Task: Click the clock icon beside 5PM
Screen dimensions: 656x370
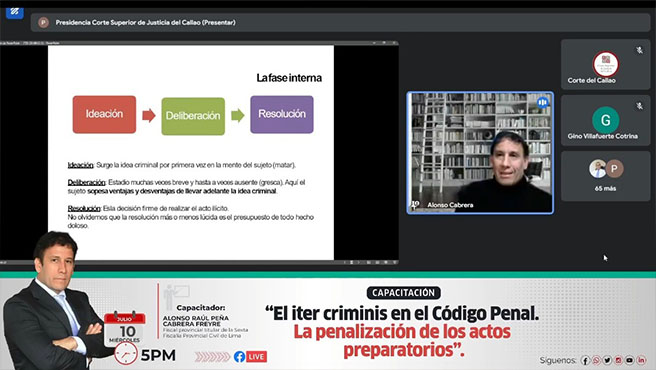Action: 126,354
